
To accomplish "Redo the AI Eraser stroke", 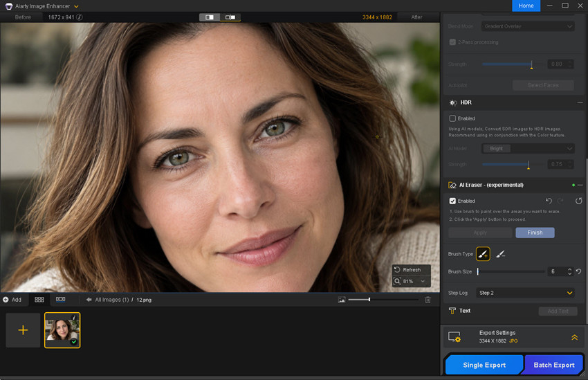I will [560, 201].
